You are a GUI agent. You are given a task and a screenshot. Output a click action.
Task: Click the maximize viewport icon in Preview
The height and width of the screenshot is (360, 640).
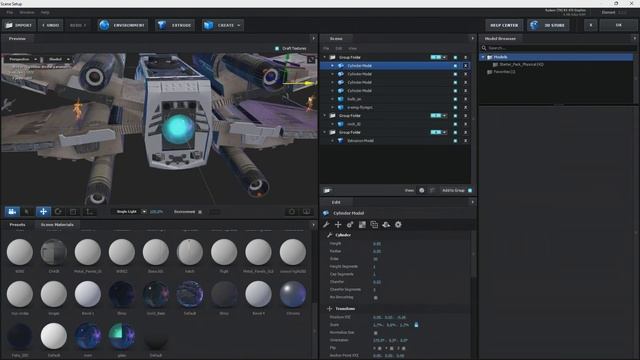[311, 60]
